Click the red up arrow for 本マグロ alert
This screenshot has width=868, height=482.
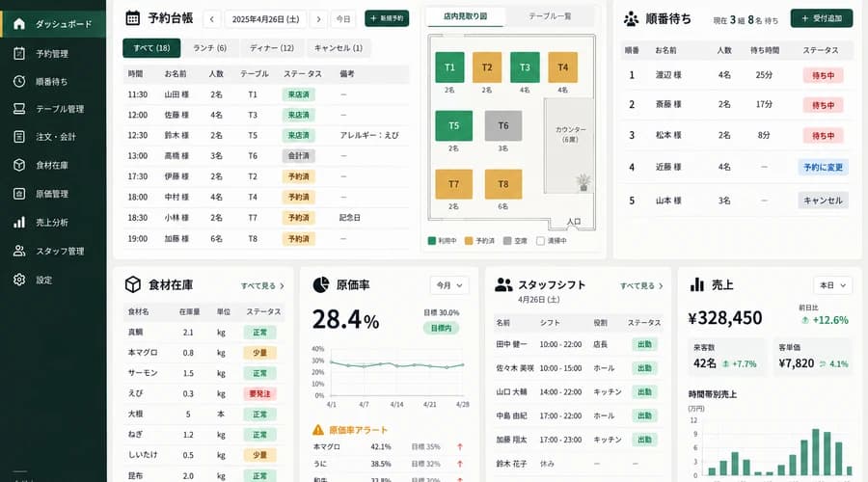pos(459,446)
